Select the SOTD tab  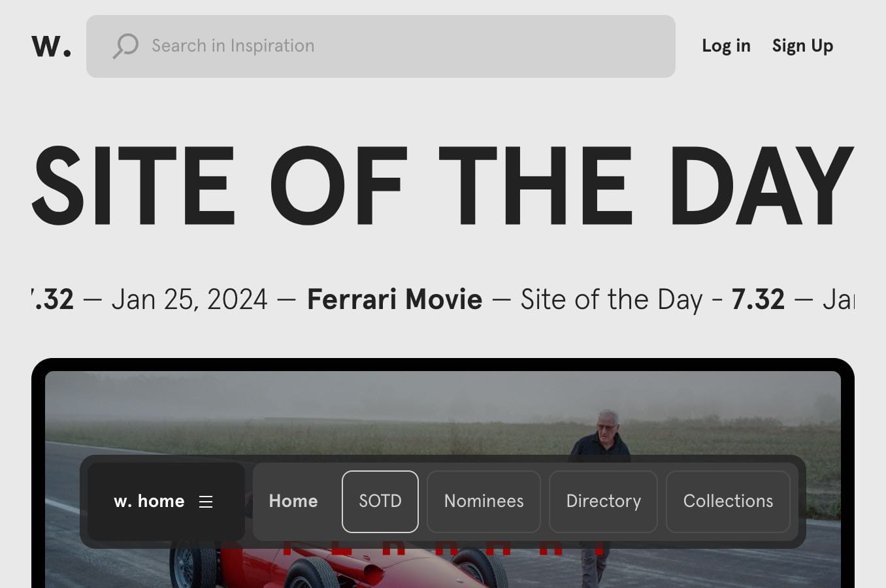380,501
